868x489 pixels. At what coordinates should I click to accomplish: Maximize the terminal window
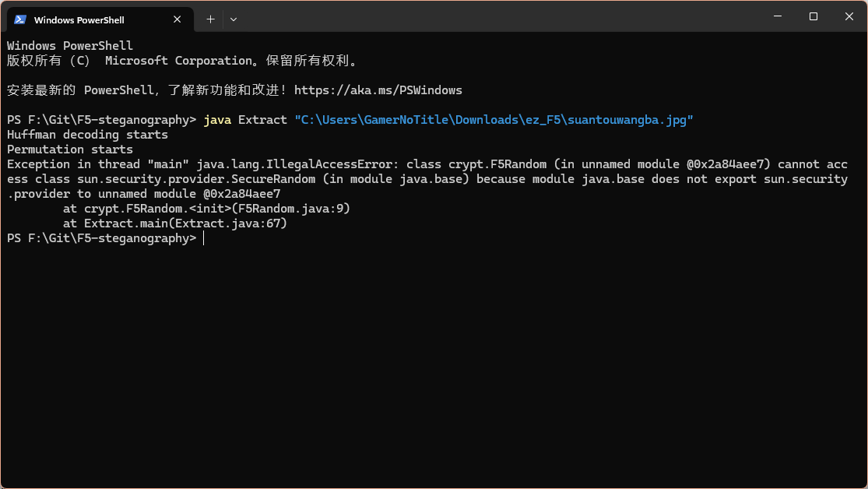pyautogui.click(x=813, y=16)
